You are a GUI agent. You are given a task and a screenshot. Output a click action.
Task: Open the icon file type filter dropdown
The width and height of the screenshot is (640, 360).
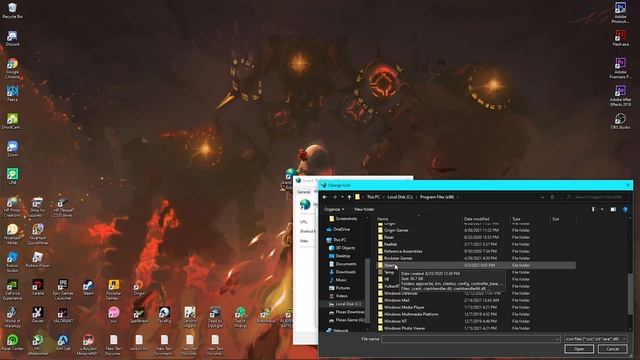pyautogui.click(x=596, y=339)
